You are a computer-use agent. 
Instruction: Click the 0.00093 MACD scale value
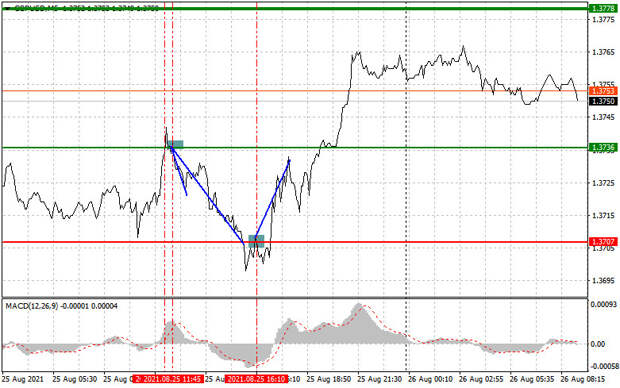pos(603,305)
